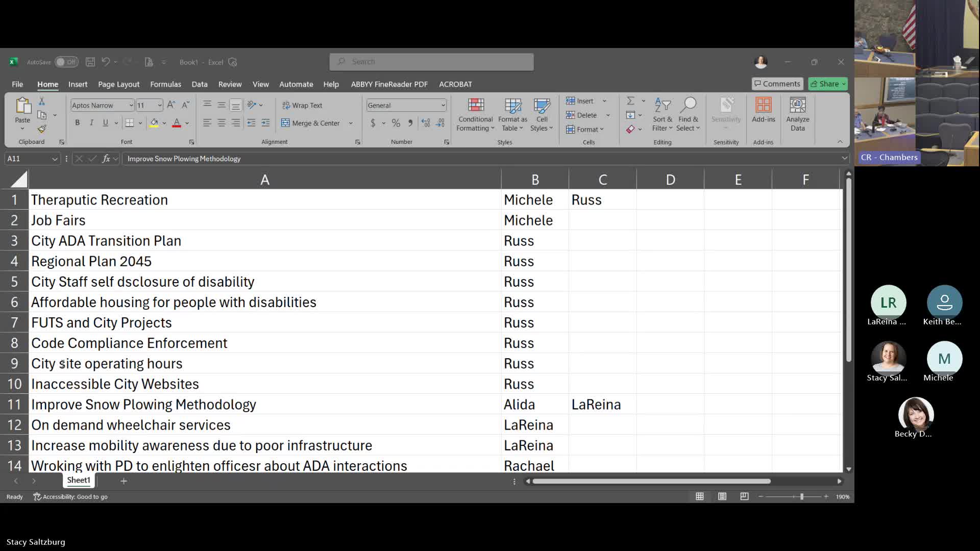Click the Percent Style icon
The width and height of the screenshot is (980, 551).
click(396, 123)
